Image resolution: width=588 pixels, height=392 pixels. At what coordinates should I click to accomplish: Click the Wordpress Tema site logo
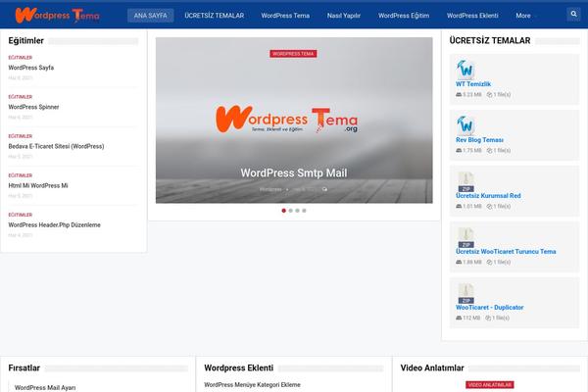(58, 15)
